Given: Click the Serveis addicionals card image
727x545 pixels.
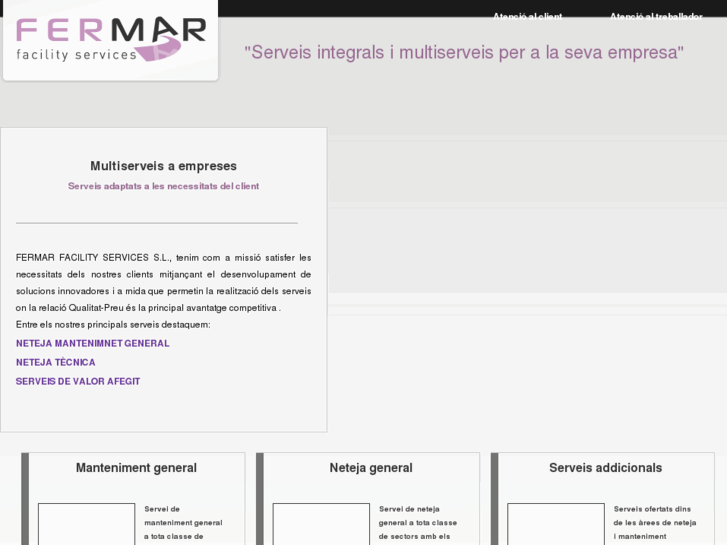Looking at the screenshot, I should 556,524.
